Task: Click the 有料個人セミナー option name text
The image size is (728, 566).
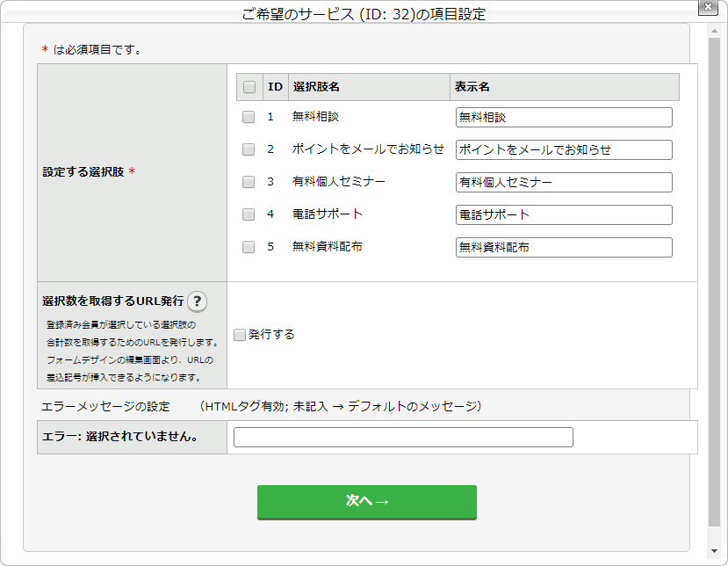Action: pos(338,182)
